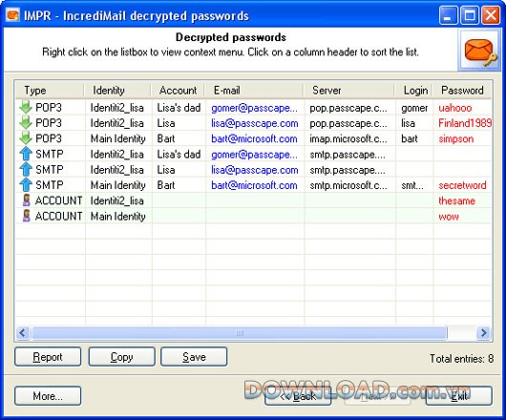The height and width of the screenshot is (420, 506).
Task: Click the ACCOUNT user icon in wow row
Action: (26, 216)
